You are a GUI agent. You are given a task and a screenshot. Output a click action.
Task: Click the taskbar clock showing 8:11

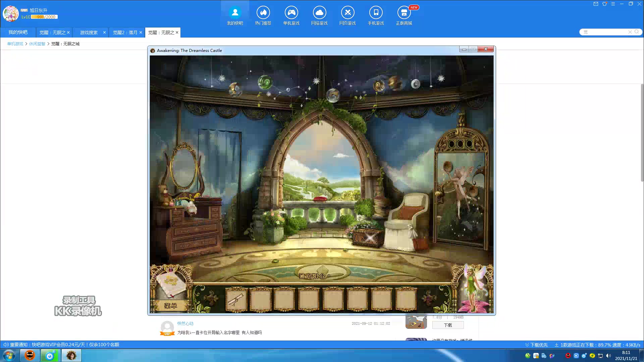click(626, 355)
